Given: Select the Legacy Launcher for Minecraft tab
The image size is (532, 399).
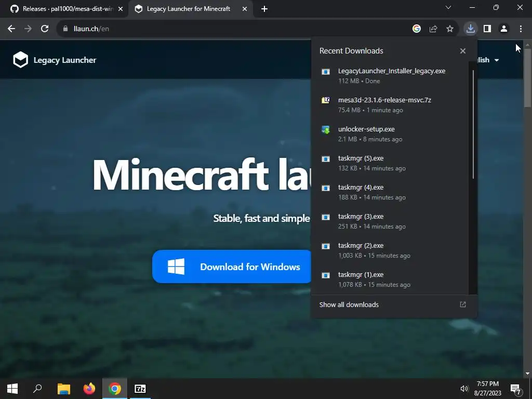Looking at the screenshot, I should click(188, 9).
